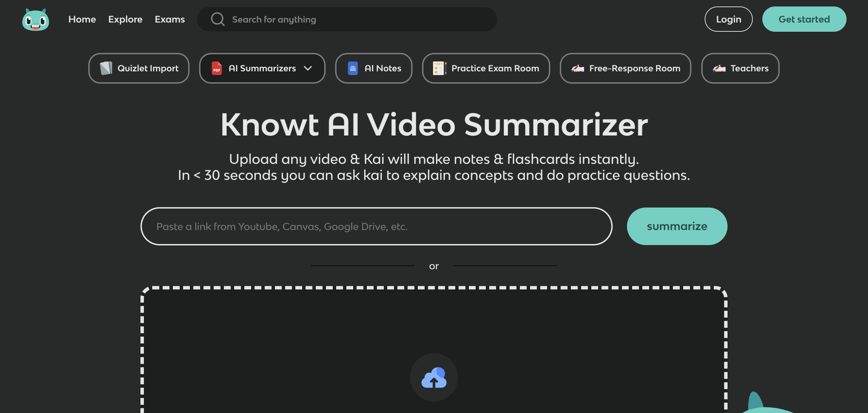This screenshot has height=413, width=868.
Task: Click the Teachers writing hand icon
Action: point(719,68)
